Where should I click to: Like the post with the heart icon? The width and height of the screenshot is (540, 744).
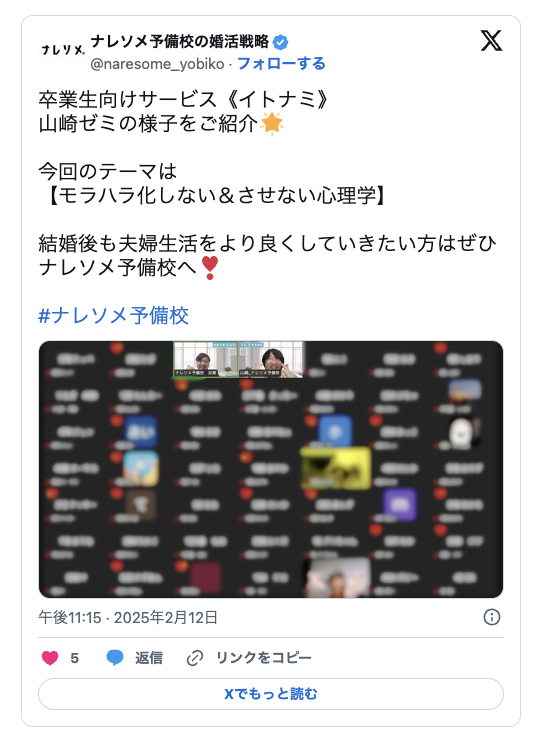(x=50, y=658)
